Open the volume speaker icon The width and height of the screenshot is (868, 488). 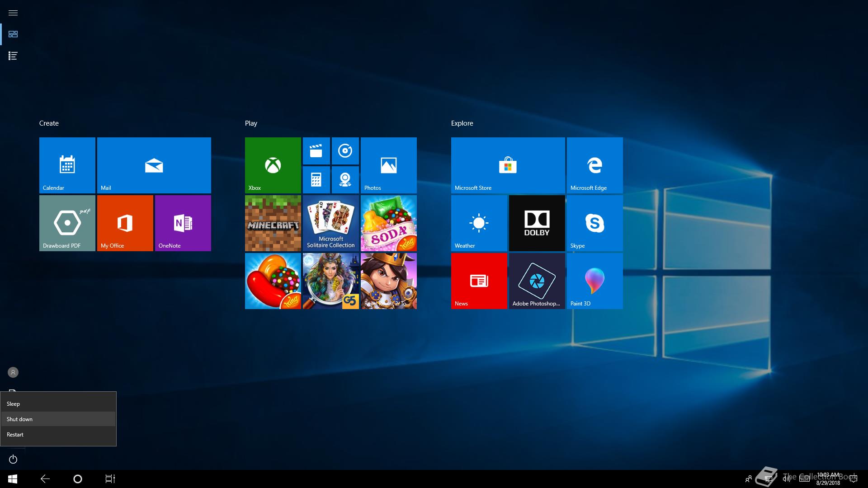(787, 479)
